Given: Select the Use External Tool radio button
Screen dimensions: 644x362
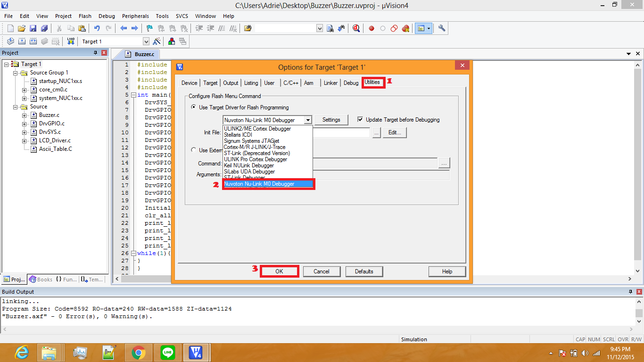Looking at the screenshot, I should [194, 150].
